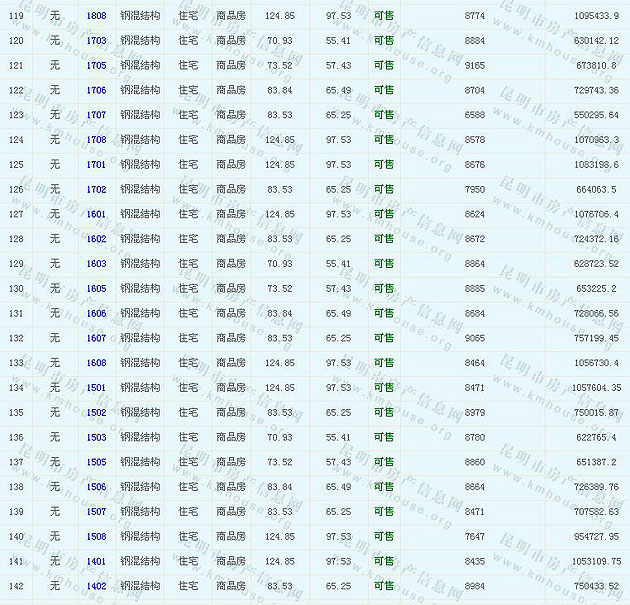Open room 1601 link
The image size is (630, 605).
96,214
